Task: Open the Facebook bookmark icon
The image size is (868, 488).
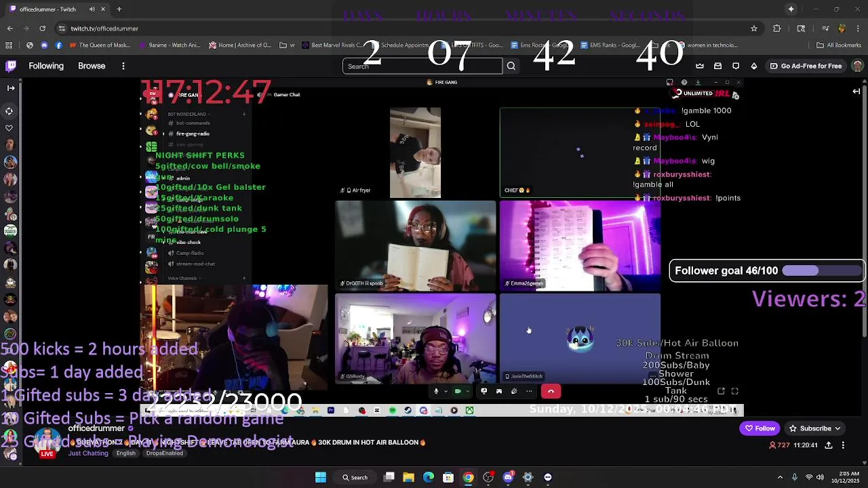Action: [x=59, y=45]
